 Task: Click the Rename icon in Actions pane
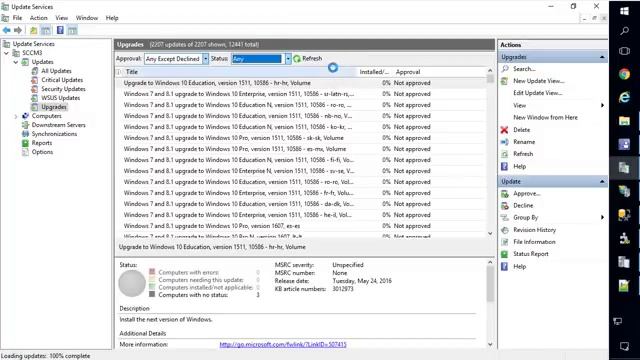click(x=505, y=142)
